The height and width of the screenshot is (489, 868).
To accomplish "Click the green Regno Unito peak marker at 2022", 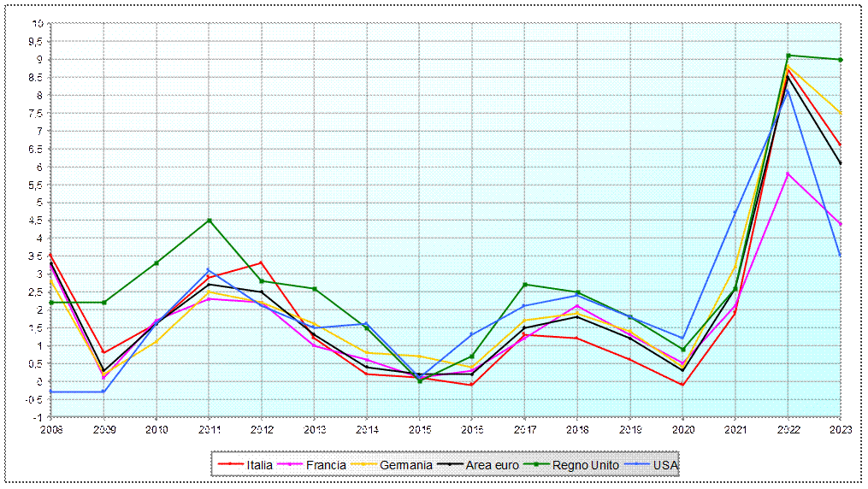I will [x=788, y=56].
